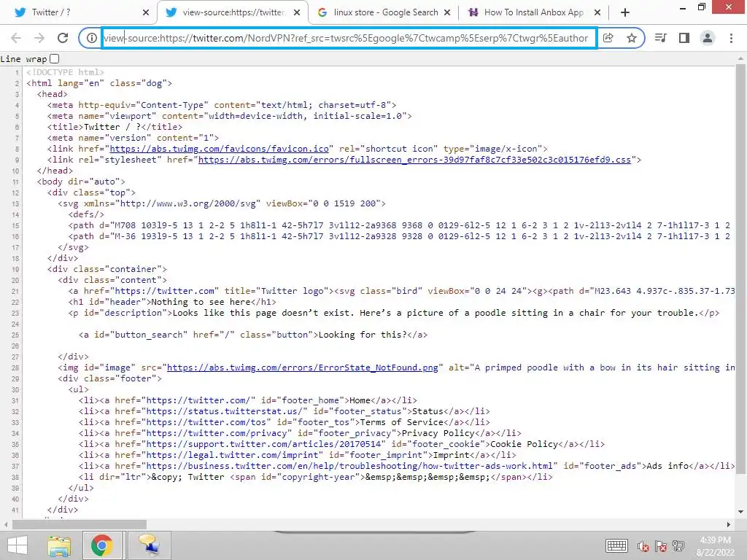Toggle the Chrome side panel
747x560 pixels.
pyautogui.click(x=684, y=38)
